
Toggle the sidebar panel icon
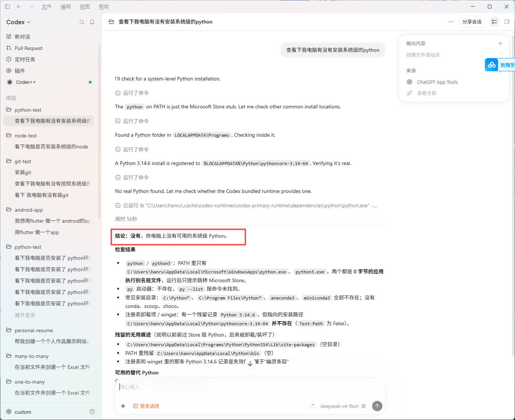pos(7,7)
